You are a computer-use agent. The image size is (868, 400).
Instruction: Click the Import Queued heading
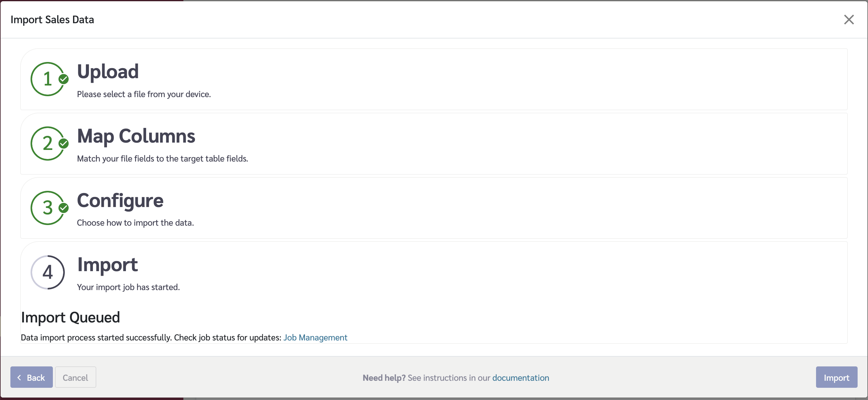coord(70,317)
